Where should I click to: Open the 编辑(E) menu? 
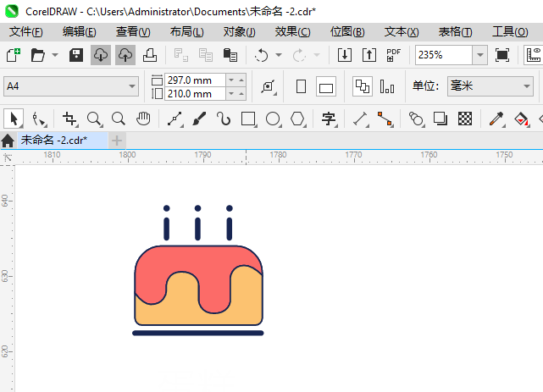[x=80, y=32]
